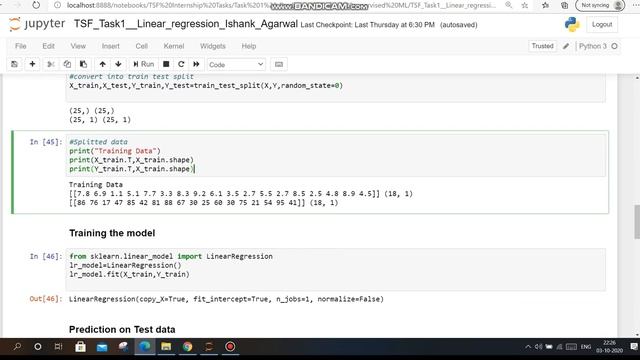Screen dimensions: 640x360
Task: Click the Jupyter logo
Action: coord(37,24)
